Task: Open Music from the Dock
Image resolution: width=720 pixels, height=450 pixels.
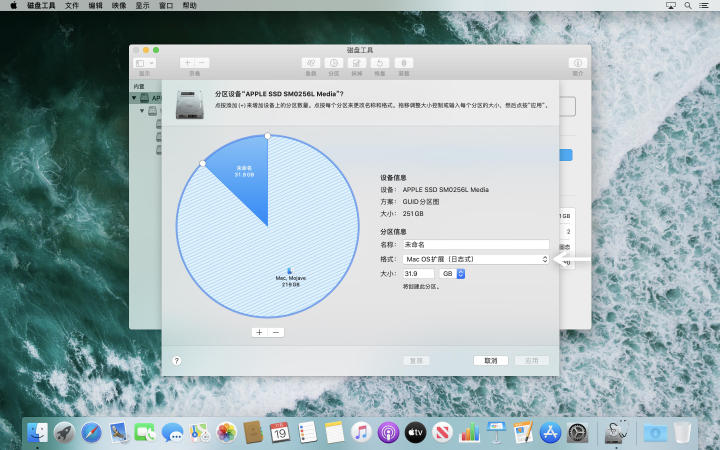Action: click(x=361, y=433)
